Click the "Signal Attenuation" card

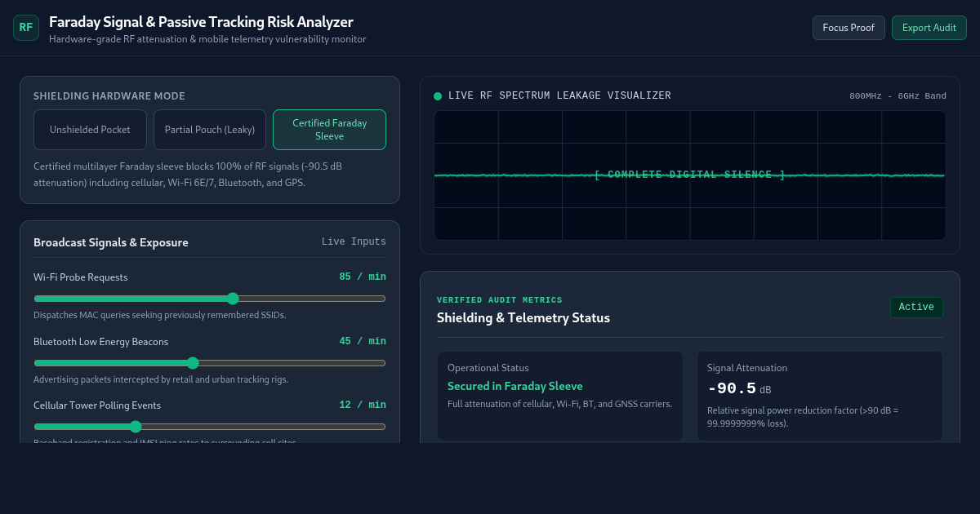(x=820, y=397)
